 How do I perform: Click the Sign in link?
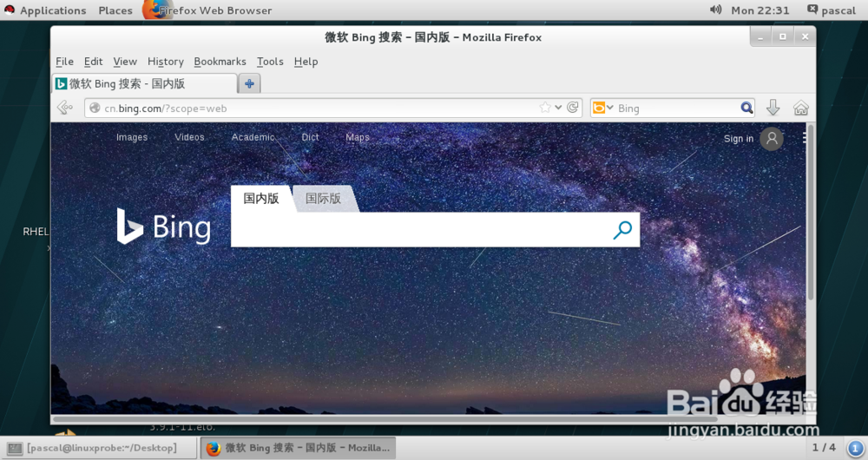739,139
